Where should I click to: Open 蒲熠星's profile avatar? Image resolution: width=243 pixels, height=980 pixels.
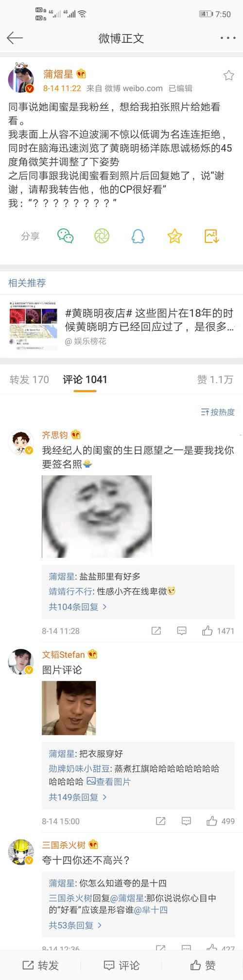tap(21, 77)
